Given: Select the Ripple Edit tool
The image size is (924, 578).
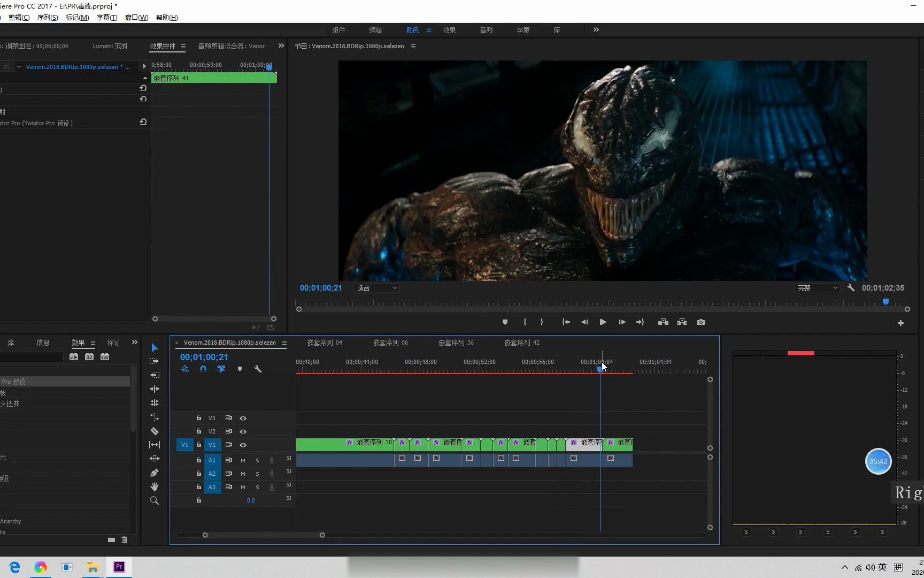Looking at the screenshot, I should (155, 389).
